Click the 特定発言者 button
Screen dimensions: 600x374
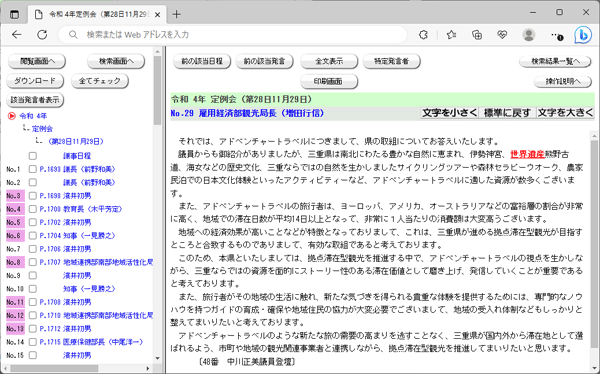[391, 61]
